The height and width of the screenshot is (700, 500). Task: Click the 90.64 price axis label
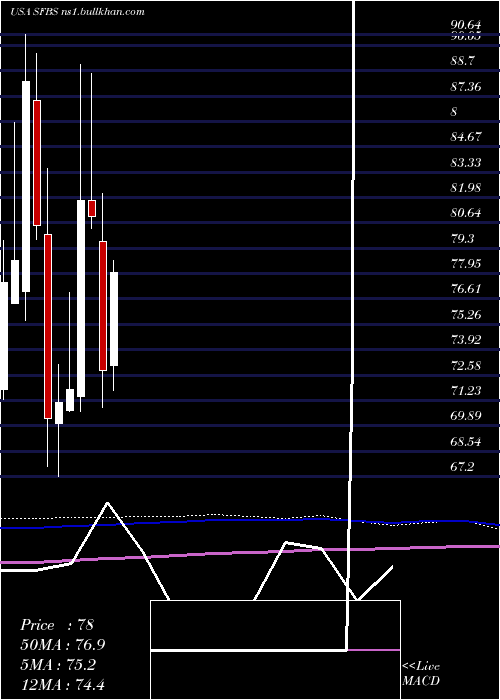tap(466, 25)
